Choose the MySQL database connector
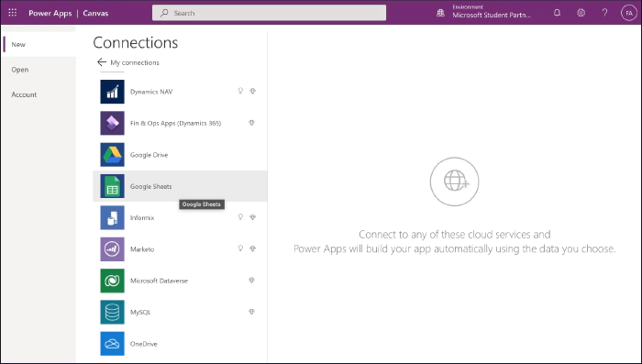Viewport: 642px width, 364px height. click(180, 313)
